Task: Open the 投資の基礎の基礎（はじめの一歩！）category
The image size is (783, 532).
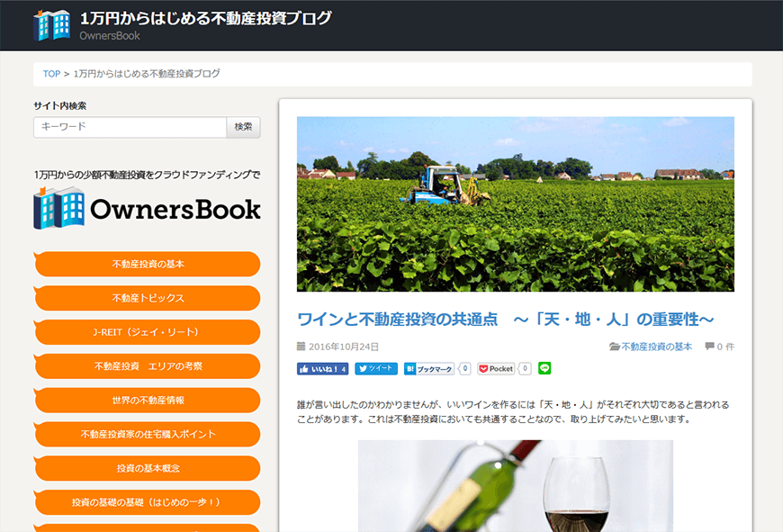Action: pos(148,501)
